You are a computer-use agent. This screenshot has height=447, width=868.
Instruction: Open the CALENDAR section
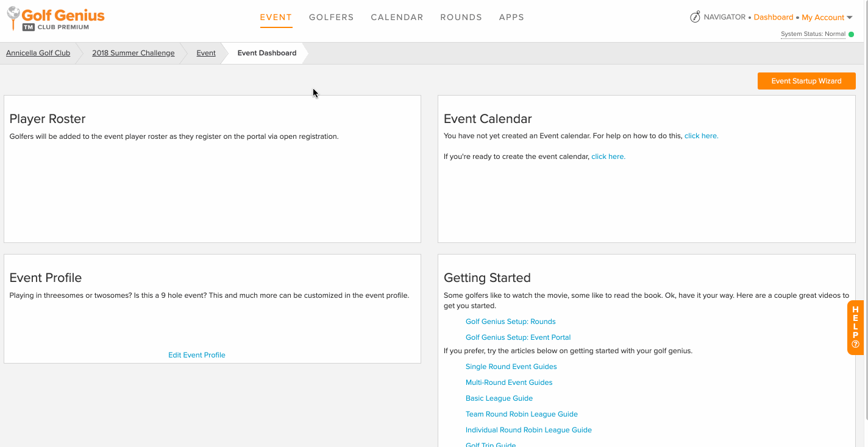[x=397, y=17]
